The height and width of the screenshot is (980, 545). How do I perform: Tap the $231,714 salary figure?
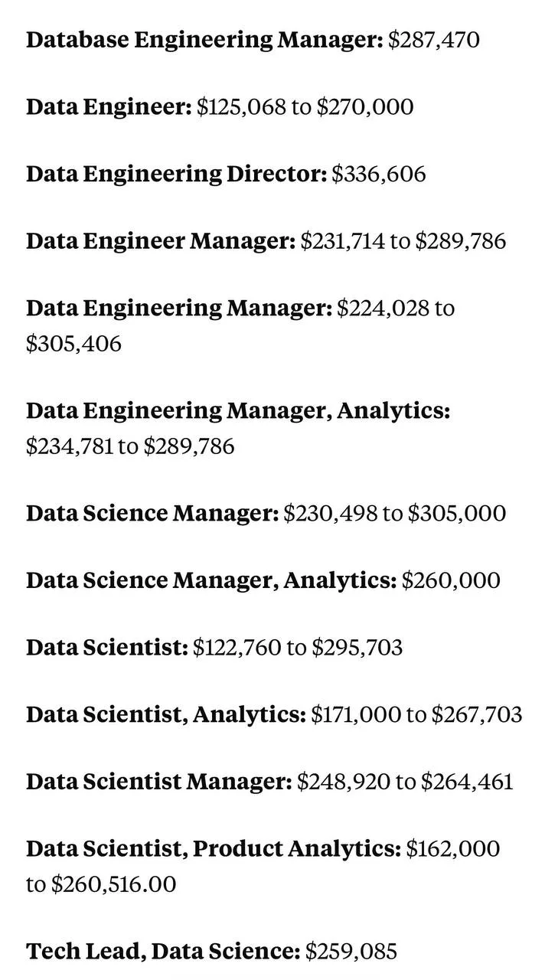click(x=342, y=242)
